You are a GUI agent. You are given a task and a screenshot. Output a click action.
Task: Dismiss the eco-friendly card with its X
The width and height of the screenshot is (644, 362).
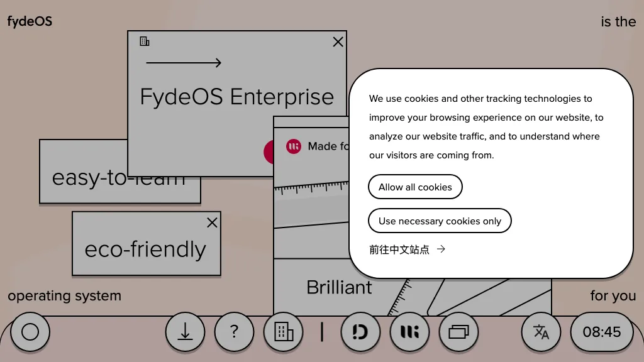[x=212, y=222]
